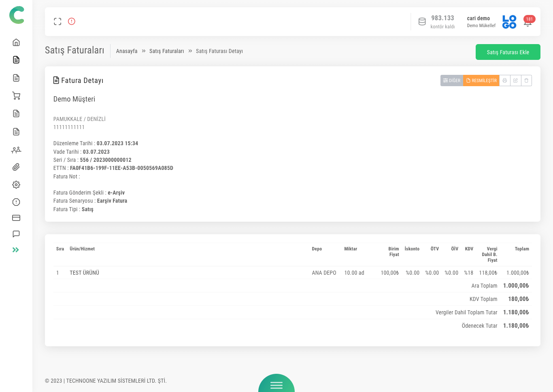The height and width of the screenshot is (392, 553).
Task: Click the paperclip attachments sidebar icon
Action: [16, 167]
